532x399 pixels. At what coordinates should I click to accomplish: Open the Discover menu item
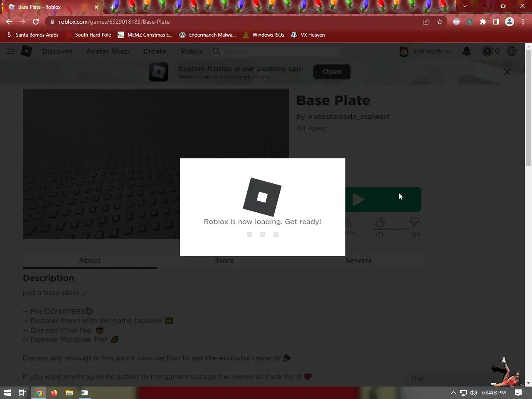point(57,51)
